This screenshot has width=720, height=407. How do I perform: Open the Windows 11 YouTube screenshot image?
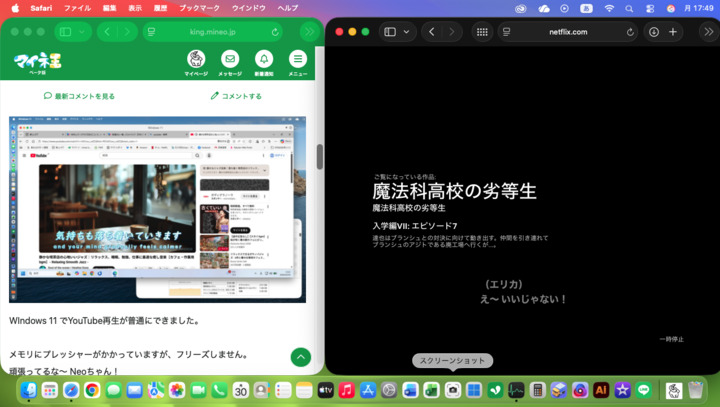coord(158,209)
